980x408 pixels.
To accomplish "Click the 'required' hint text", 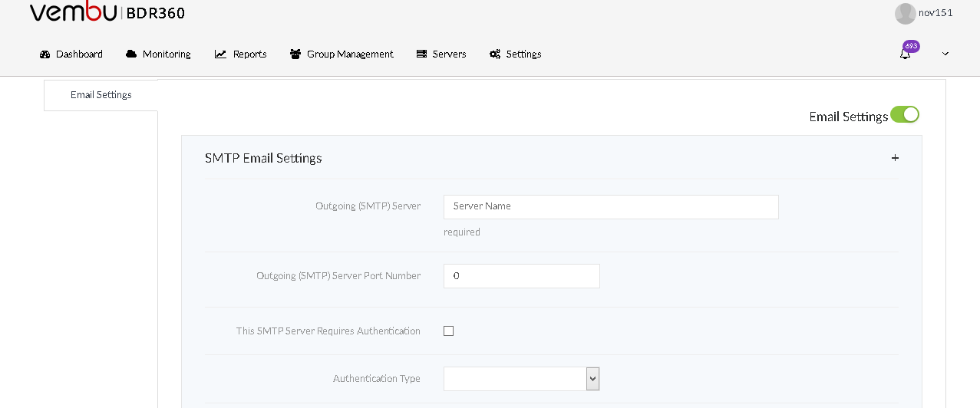I will pyautogui.click(x=462, y=232).
